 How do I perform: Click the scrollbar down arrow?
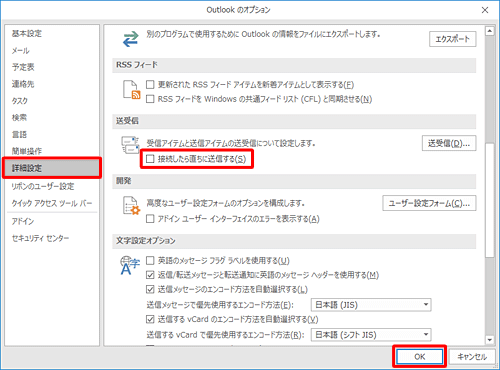tap(489, 340)
